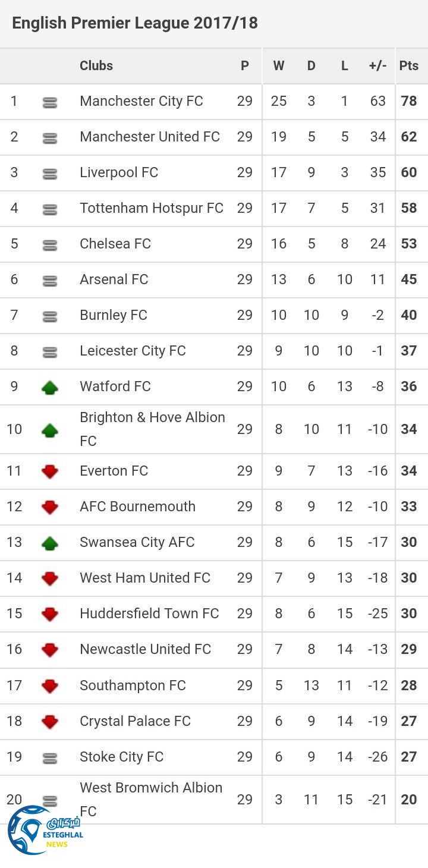This screenshot has width=428, height=868.
Task: Click the +/- goal difference column header
Action: [x=377, y=66]
